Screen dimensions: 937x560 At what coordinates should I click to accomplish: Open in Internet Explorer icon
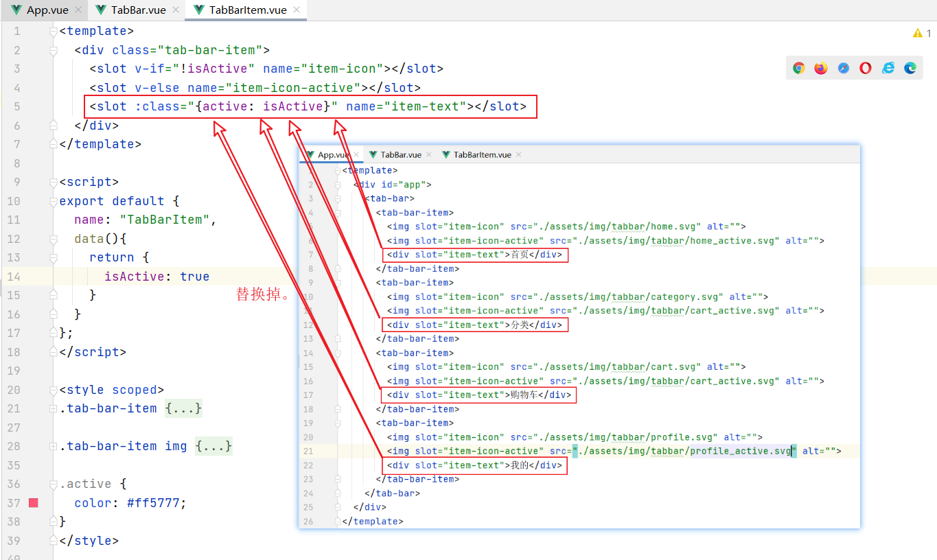pos(888,68)
